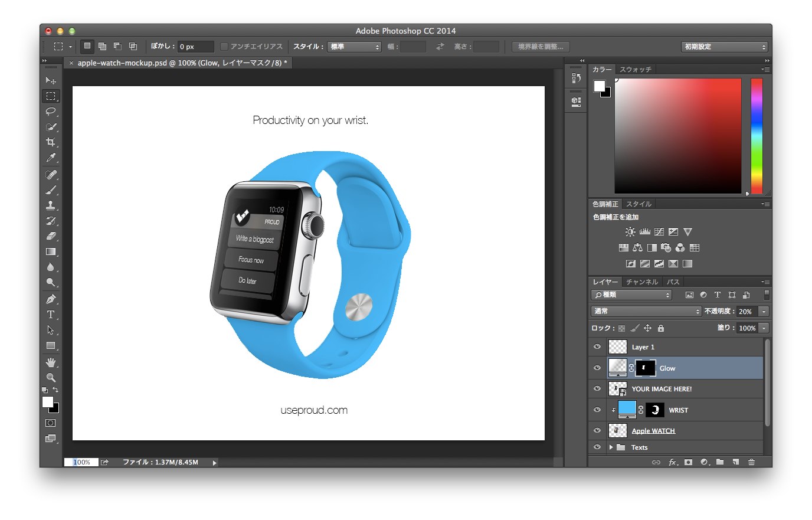The width and height of the screenshot is (812, 520).
Task: Hide the Apple WATCH layer
Action: [x=597, y=430]
